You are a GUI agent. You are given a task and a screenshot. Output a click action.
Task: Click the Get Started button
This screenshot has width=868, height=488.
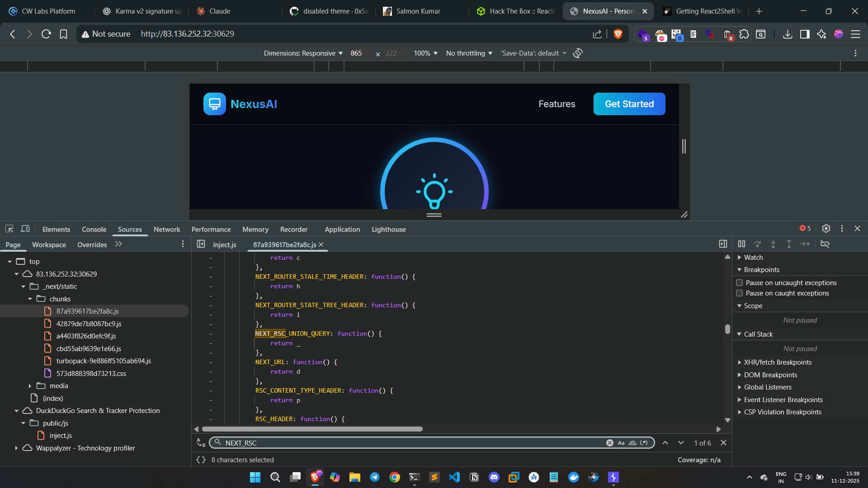pos(629,104)
